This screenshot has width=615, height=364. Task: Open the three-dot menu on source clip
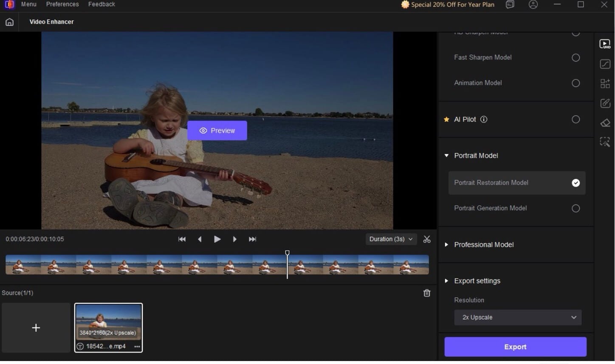point(137,347)
